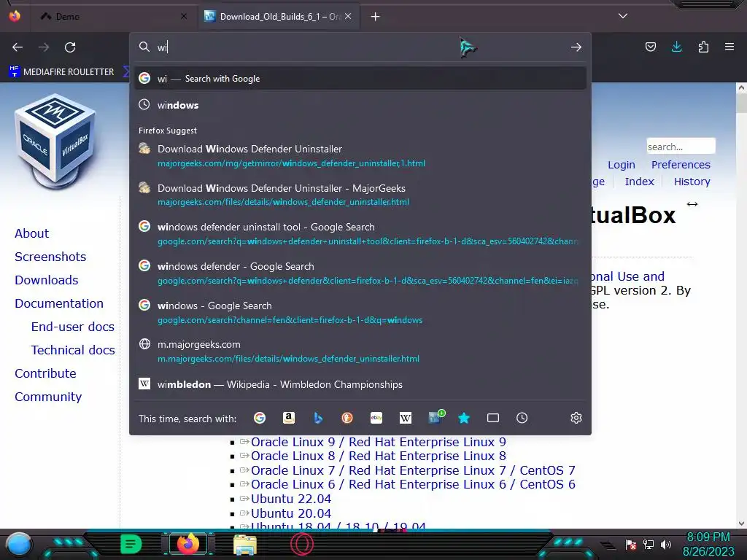Select 'wi — Search with Google' suggestion

click(x=360, y=79)
